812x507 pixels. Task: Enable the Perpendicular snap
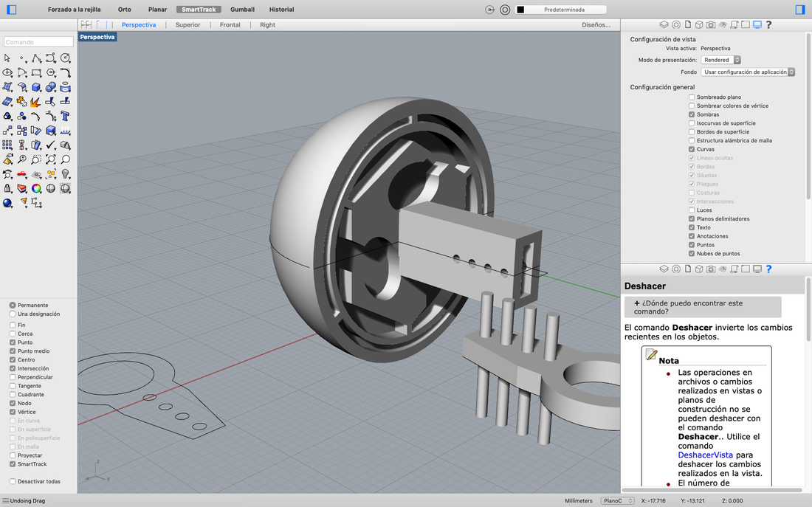(13, 378)
